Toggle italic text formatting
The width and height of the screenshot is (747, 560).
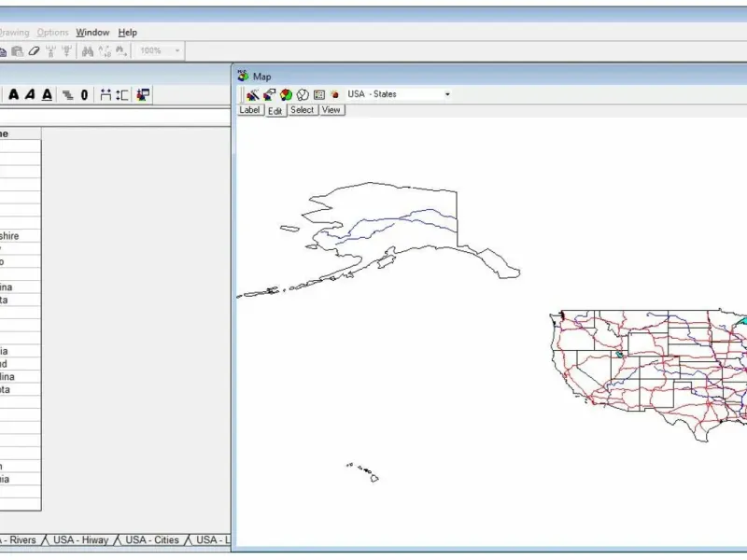tap(30, 94)
